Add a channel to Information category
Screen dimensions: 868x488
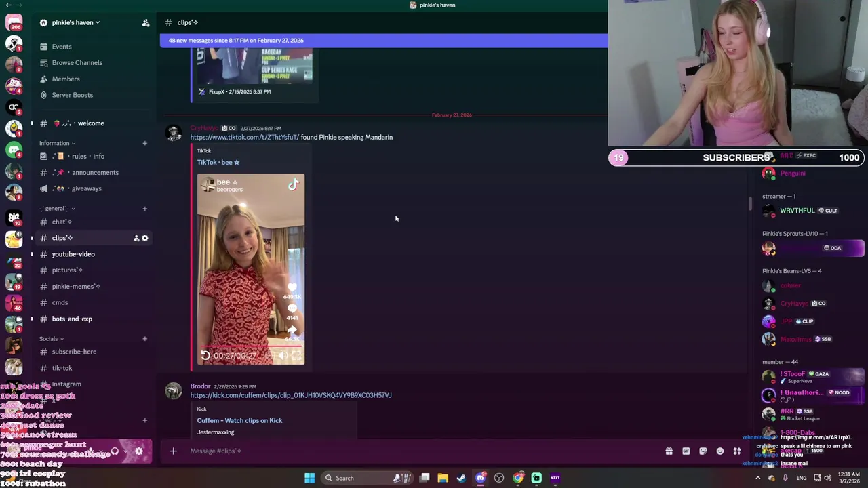click(144, 143)
